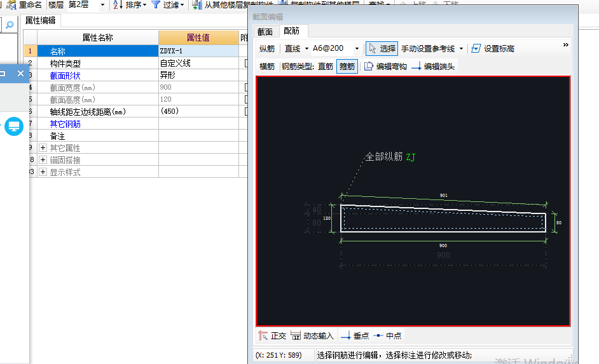Click the 纵筋 longitudinal rebar button

point(267,48)
